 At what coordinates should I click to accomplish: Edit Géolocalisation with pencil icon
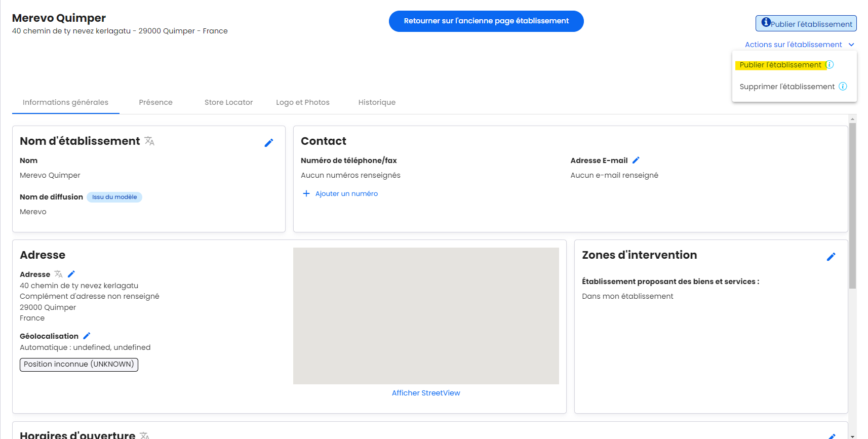pos(87,336)
